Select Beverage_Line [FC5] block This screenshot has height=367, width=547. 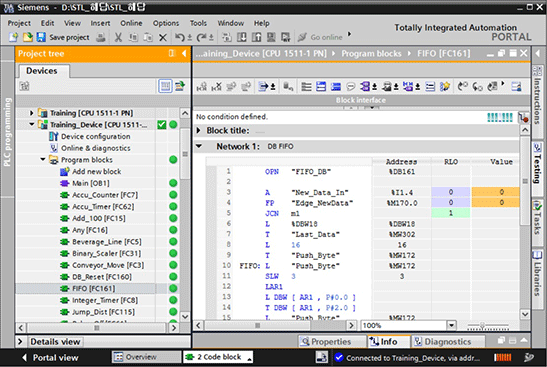(106, 242)
